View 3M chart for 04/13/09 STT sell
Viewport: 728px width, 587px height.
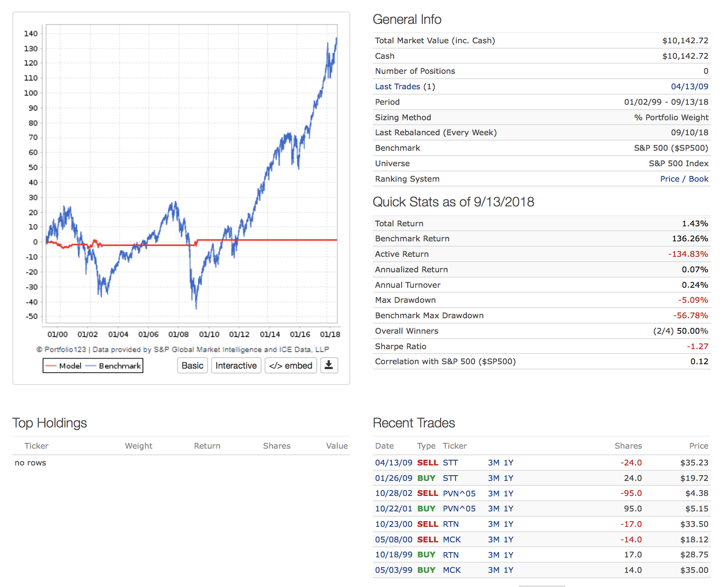click(x=493, y=463)
